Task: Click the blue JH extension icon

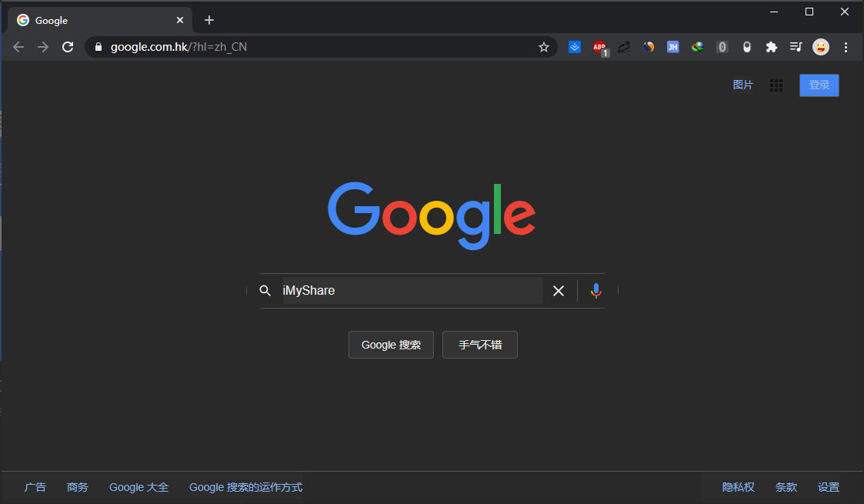Action: [x=672, y=47]
